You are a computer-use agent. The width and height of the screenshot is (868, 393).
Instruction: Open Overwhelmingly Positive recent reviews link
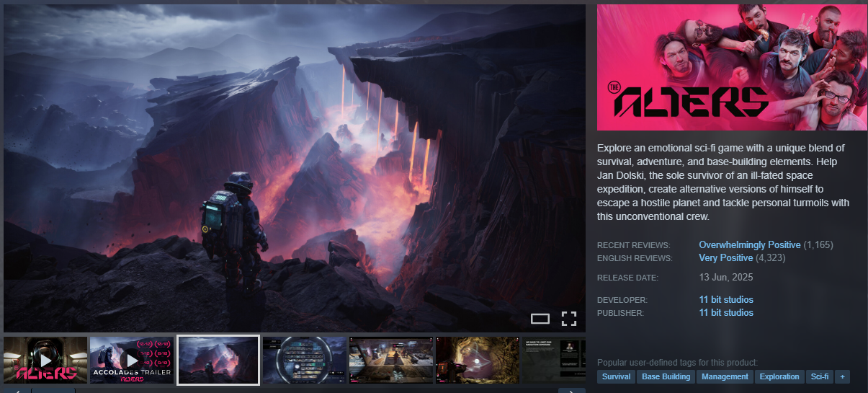[x=749, y=245]
